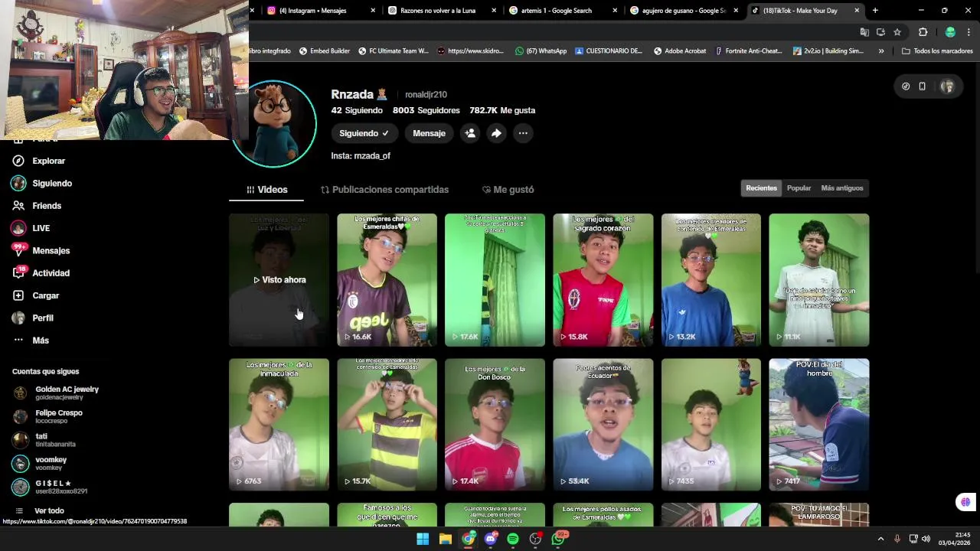
Task: Open Spotify from the taskbar
Action: 513,539
